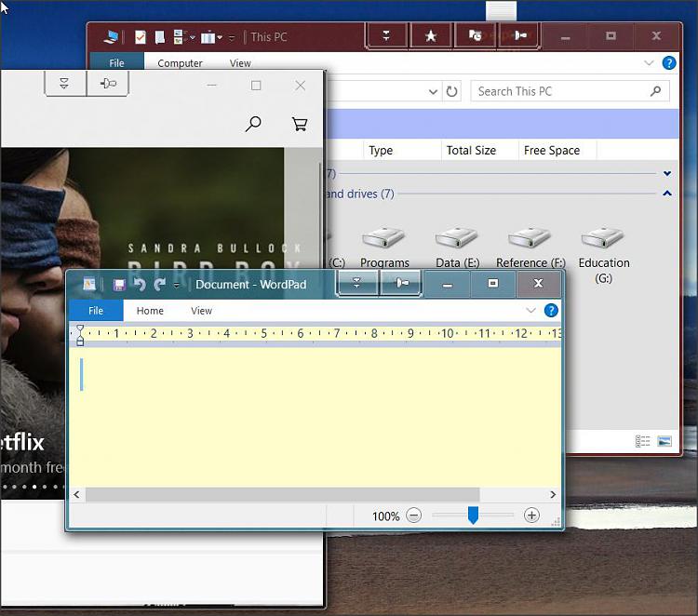Click WordPad horizontal scrollbar left arrow
Image resolution: width=698 pixels, height=616 pixels.
tap(76, 494)
